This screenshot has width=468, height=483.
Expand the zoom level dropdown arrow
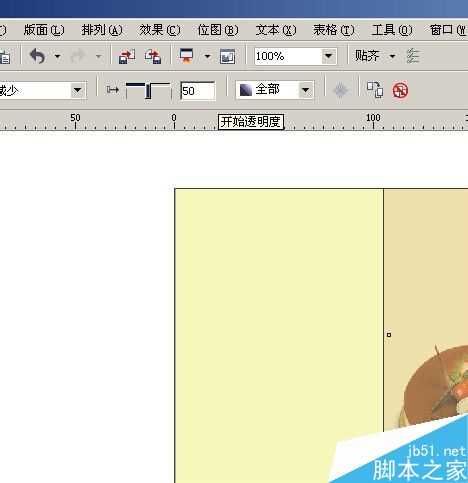329,56
